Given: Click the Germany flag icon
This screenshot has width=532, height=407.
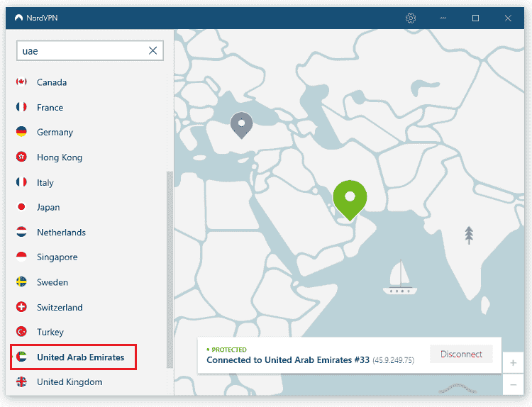Looking at the screenshot, I should [21, 132].
